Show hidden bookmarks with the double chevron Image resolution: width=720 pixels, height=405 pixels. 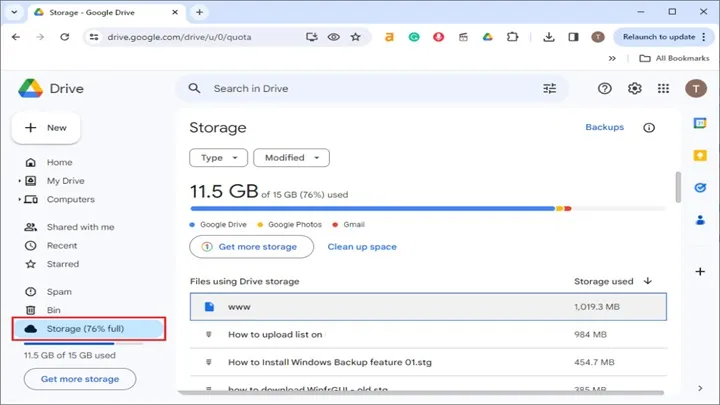[612, 58]
